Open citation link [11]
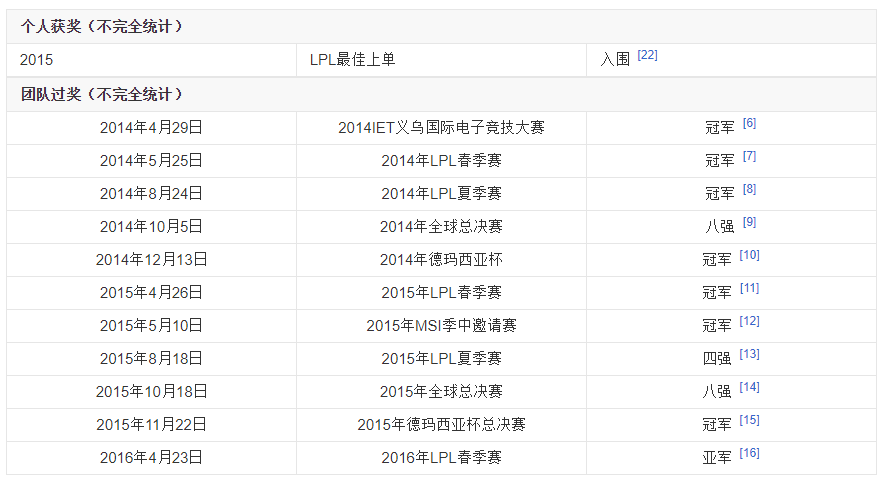 750,288
